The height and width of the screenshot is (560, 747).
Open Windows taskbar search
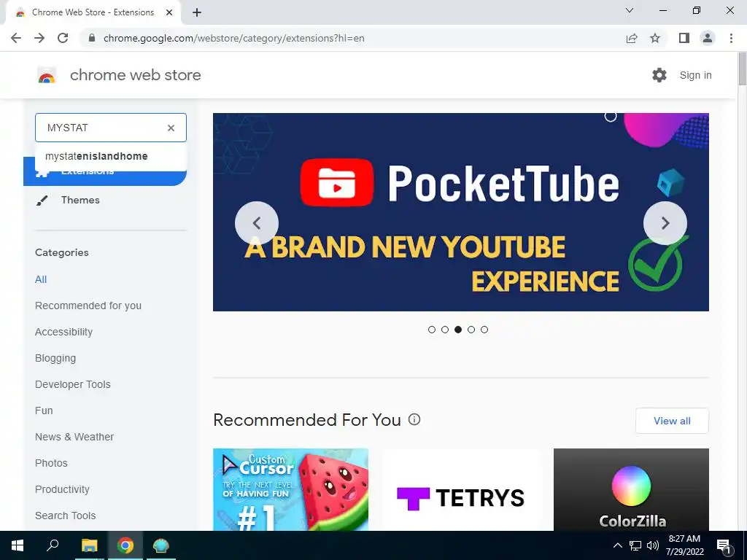point(53,545)
